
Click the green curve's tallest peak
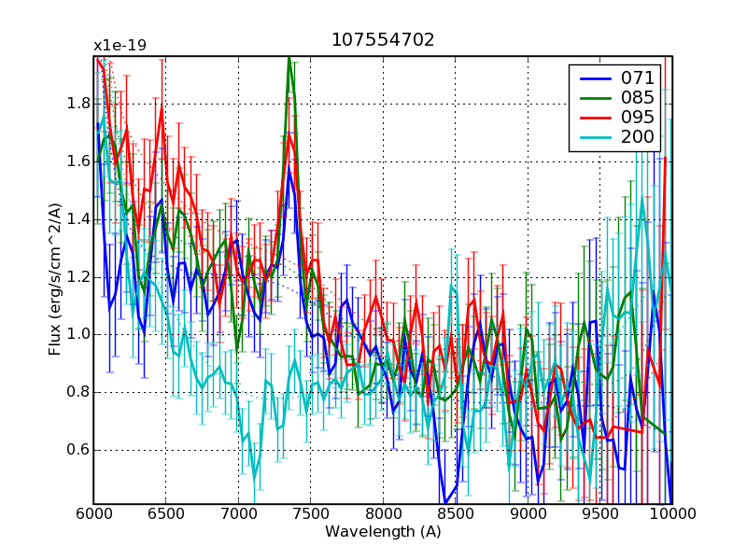pyautogui.click(x=289, y=59)
